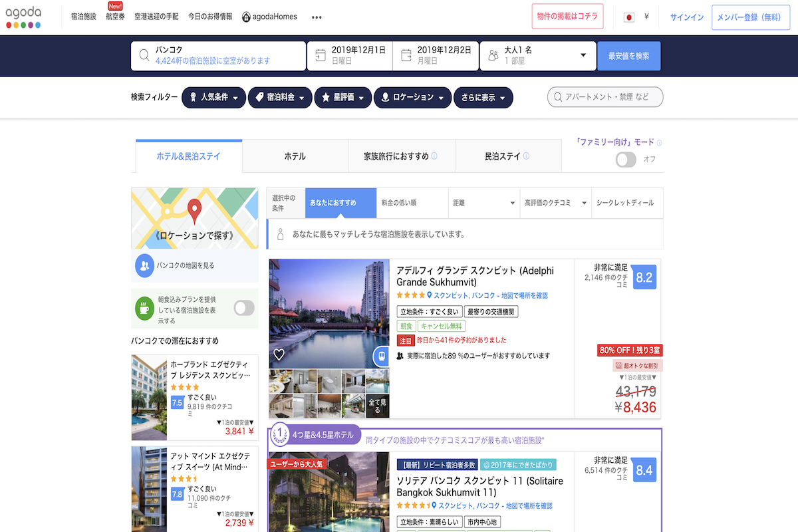Expand the ロケーション filter dropdown
Image resolution: width=798 pixels, height=532 pixels.
click(413, 97)
